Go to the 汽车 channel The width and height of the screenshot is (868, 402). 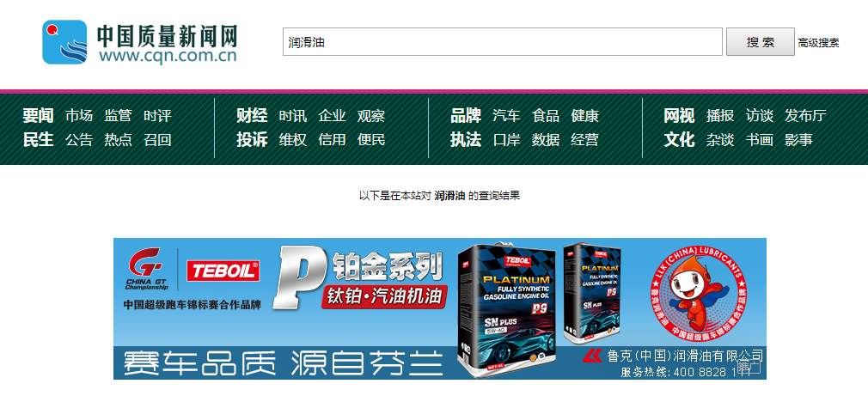[x=506, y=116]
